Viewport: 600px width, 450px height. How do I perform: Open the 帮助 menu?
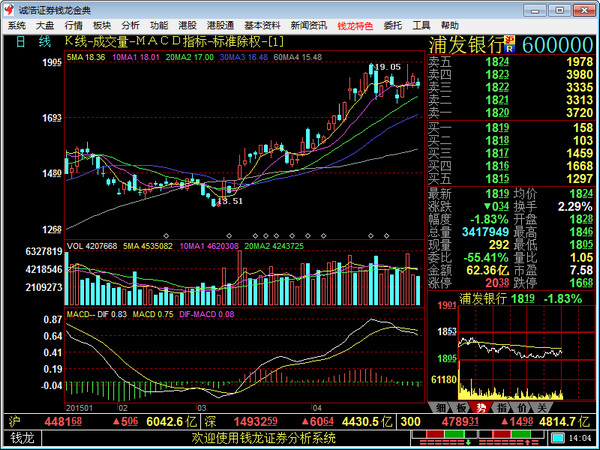click(x=450, y=26)
